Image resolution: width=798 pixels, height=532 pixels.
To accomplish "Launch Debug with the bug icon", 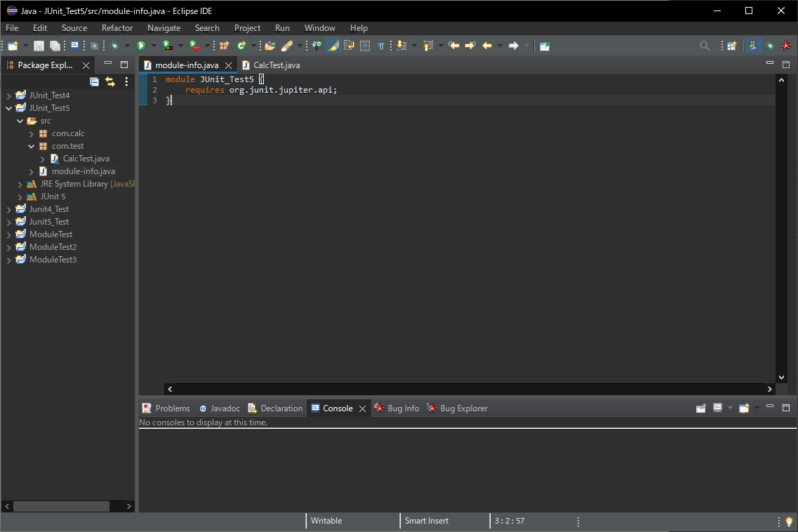I will point(115,46).
